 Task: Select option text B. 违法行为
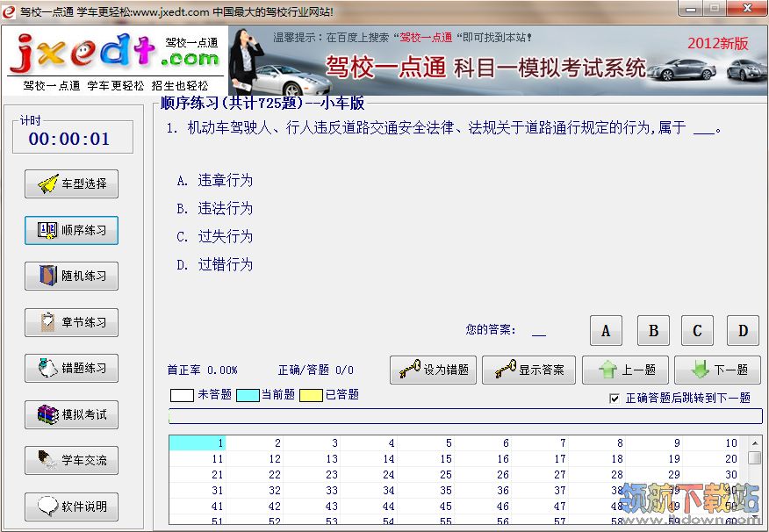(215, 208)
